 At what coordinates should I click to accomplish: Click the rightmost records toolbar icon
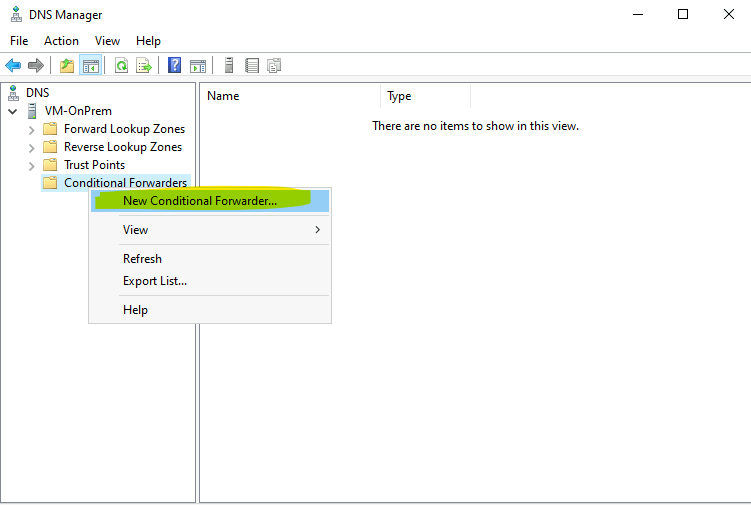coord(274,65)
